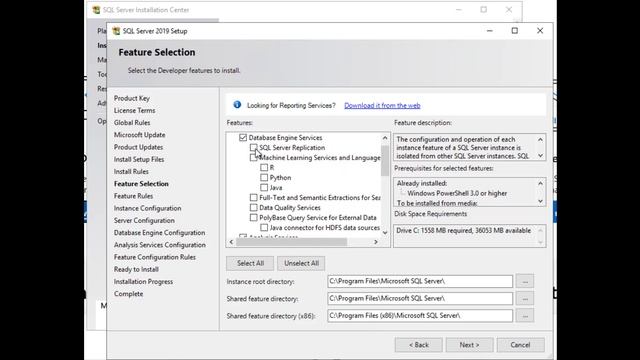Select Product Updates step in sidebar
The width and height of the screenshot is (640, 360).
pos(138,147)
